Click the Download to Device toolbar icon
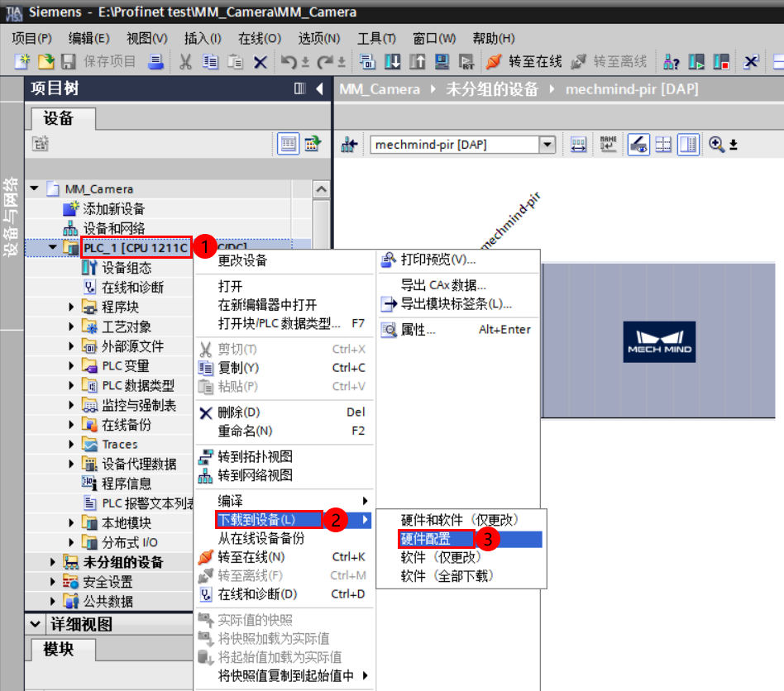 (391, 62)
